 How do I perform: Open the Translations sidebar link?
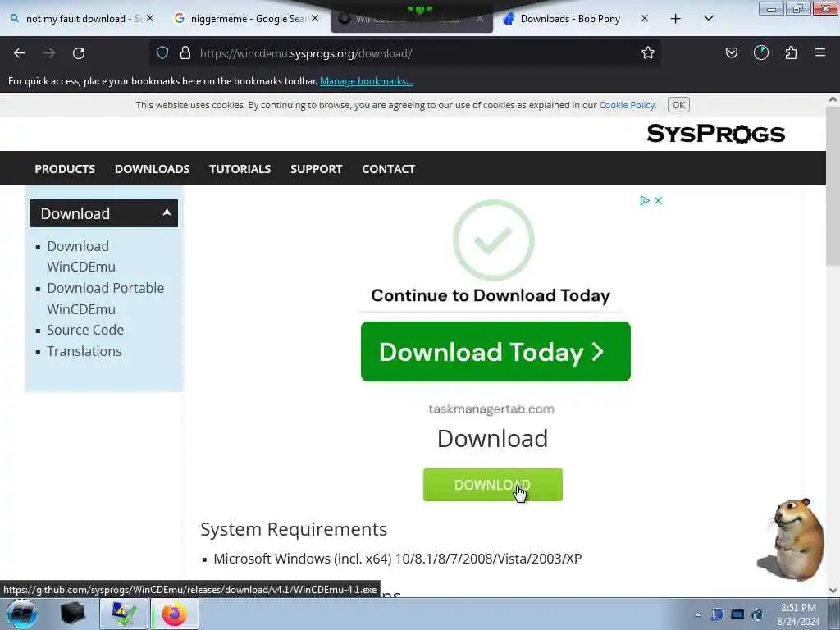[84, 351]
